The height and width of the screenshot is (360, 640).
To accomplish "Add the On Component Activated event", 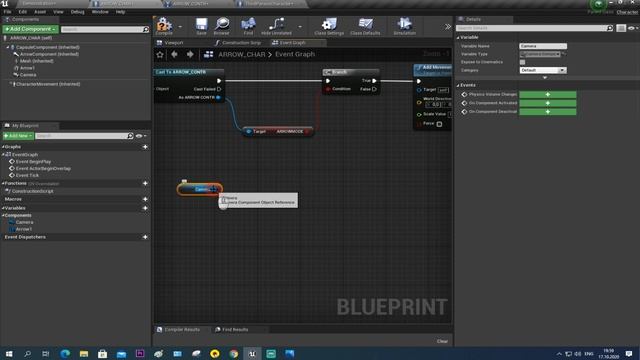I will (547, 103).
